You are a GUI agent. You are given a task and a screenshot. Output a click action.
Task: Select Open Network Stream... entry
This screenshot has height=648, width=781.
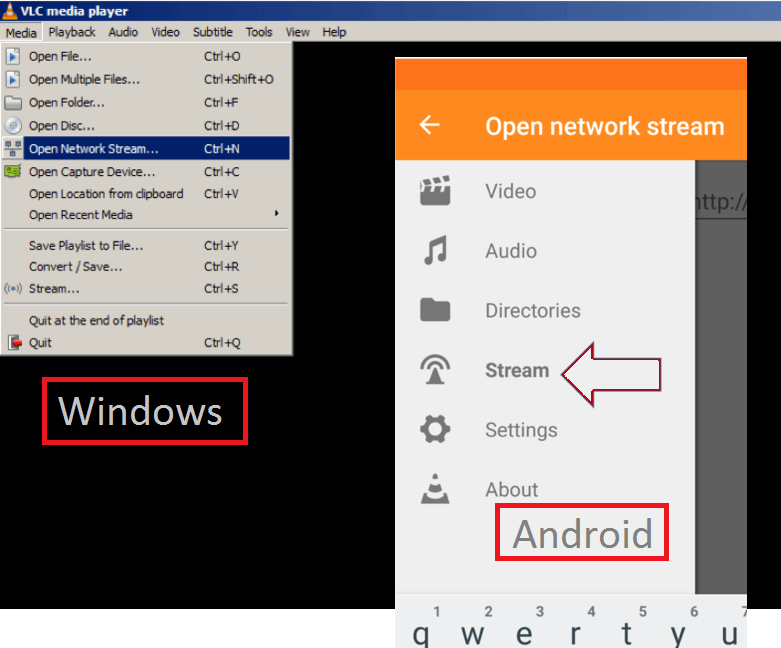pyautogui.click(x=145, y=148)
